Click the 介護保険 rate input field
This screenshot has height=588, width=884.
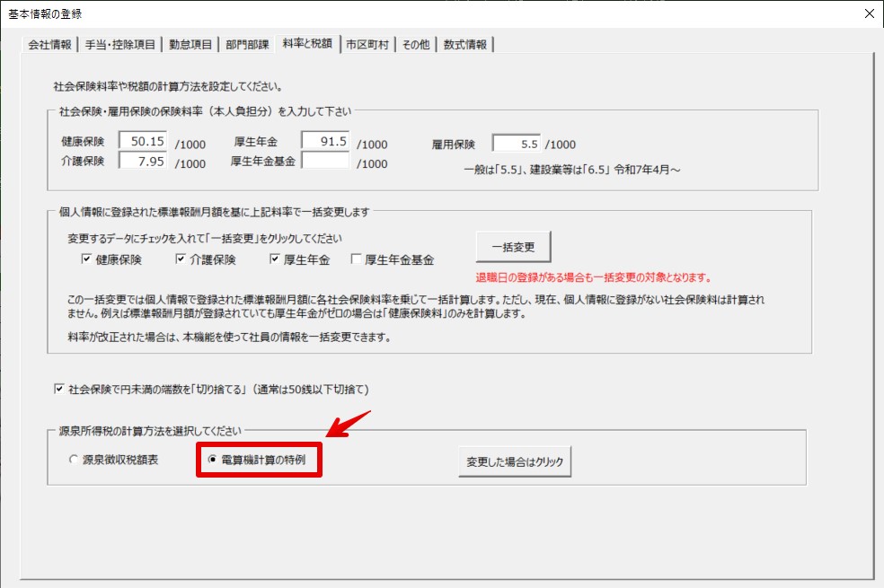(x=143, y=162)
